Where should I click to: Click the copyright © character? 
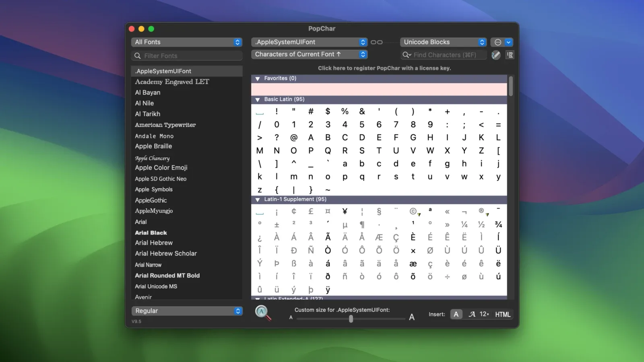coord(413,211)
